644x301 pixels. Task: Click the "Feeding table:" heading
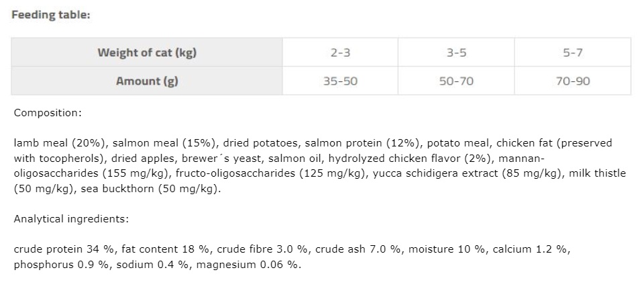tap(50, 15)
